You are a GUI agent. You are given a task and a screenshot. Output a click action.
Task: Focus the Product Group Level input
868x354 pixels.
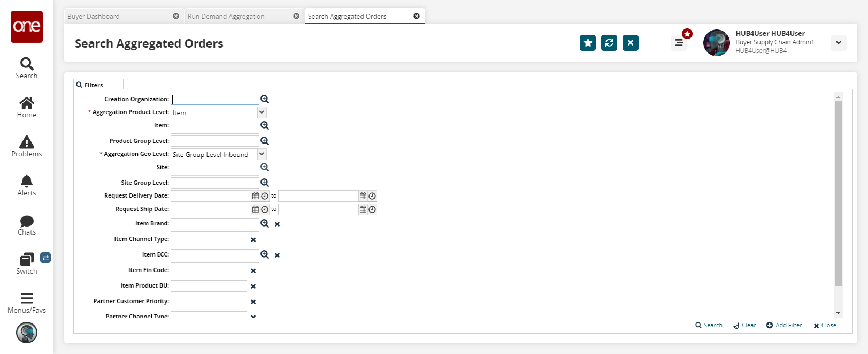[x=215, y=141]
